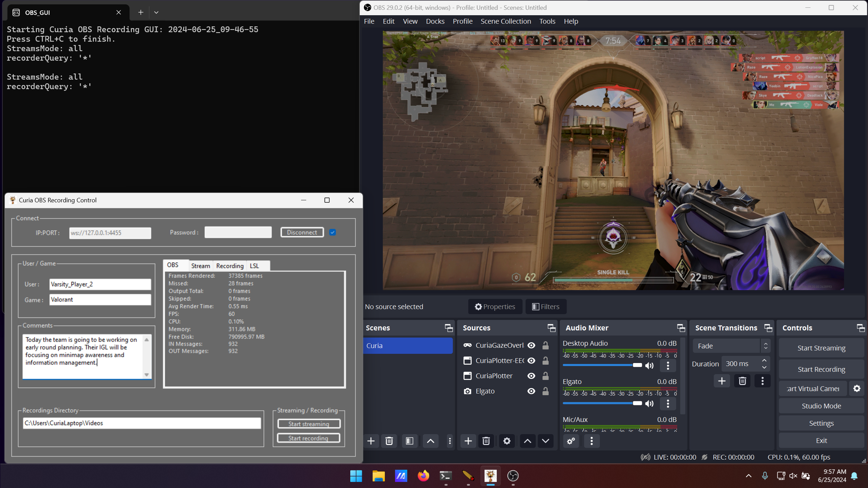The image size is (868, 488).
Task: Hide the CuriaGazeOverlay source
Action: (531, 345)
